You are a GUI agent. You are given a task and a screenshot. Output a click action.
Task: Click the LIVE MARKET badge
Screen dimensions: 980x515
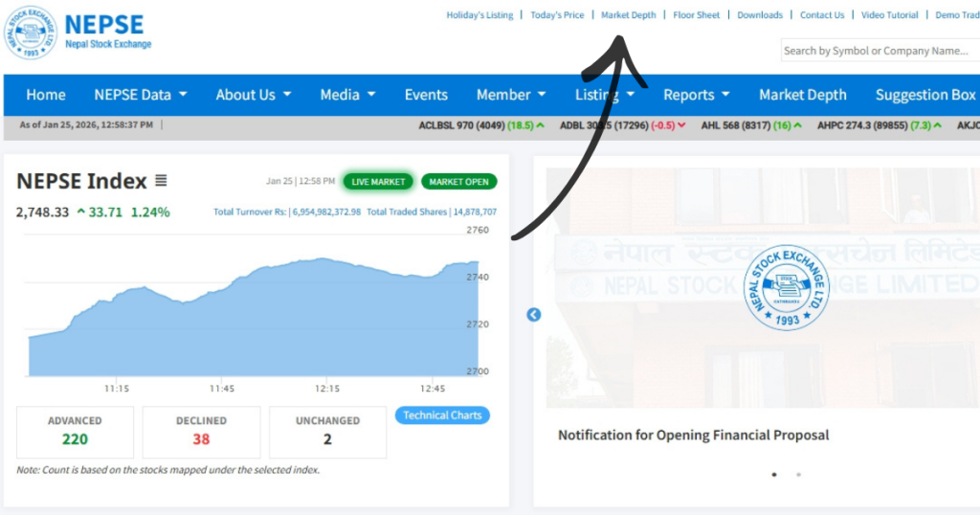point(378,182)
